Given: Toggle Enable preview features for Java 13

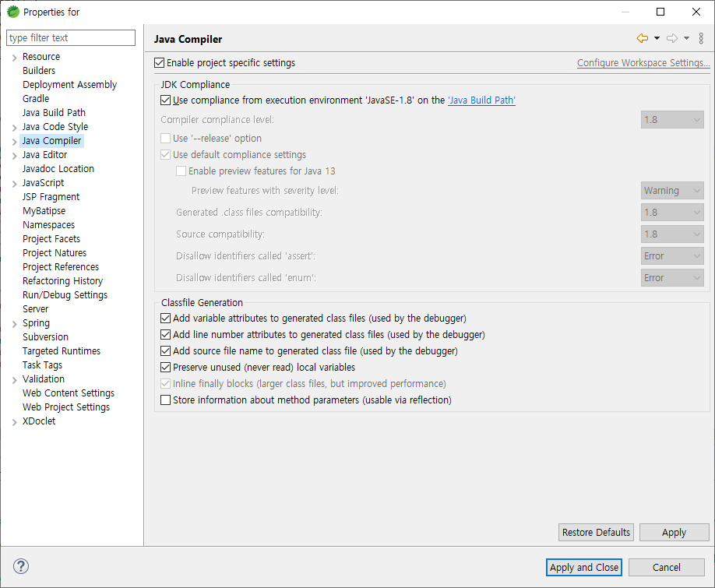Looking at the screenshot, I should pyautogui.click(x=181, y=171).
